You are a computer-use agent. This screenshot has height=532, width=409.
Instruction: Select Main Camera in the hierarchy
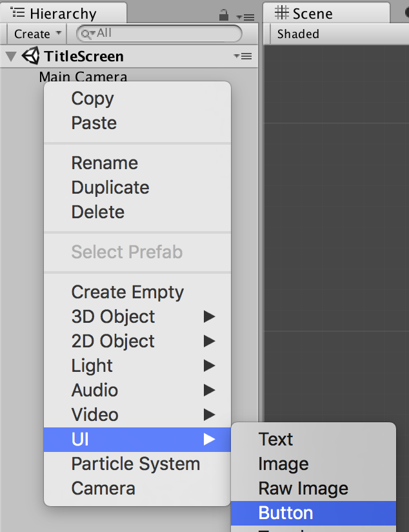coord(83,77)
